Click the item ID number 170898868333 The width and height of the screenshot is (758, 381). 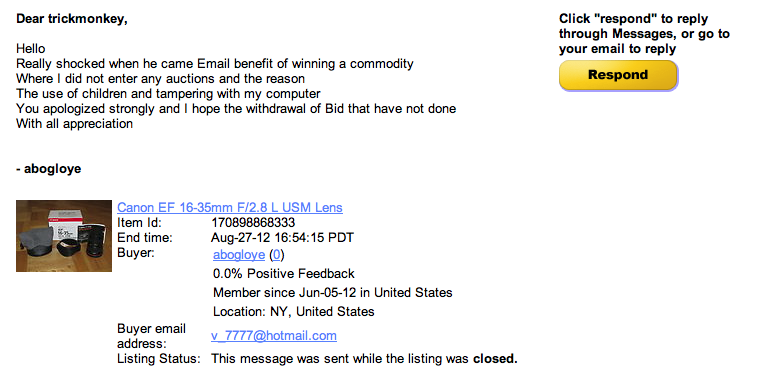point(253,222)
